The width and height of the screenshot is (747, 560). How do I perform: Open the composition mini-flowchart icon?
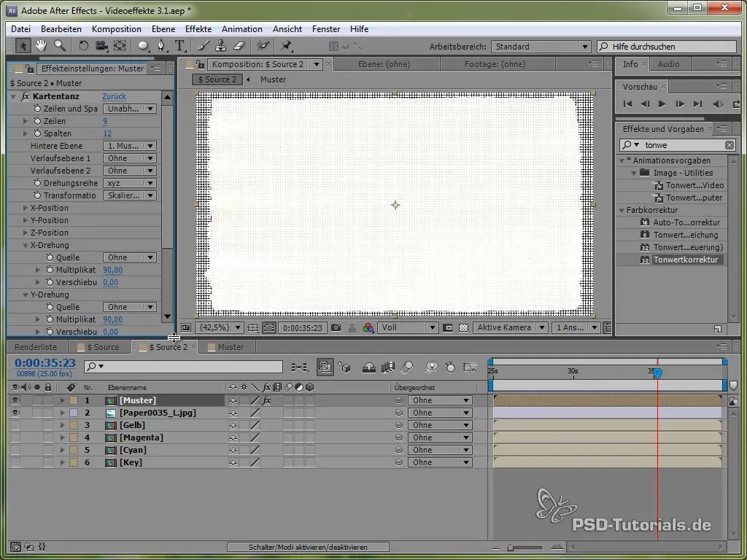pyautogui.click(x=300, y=367)
